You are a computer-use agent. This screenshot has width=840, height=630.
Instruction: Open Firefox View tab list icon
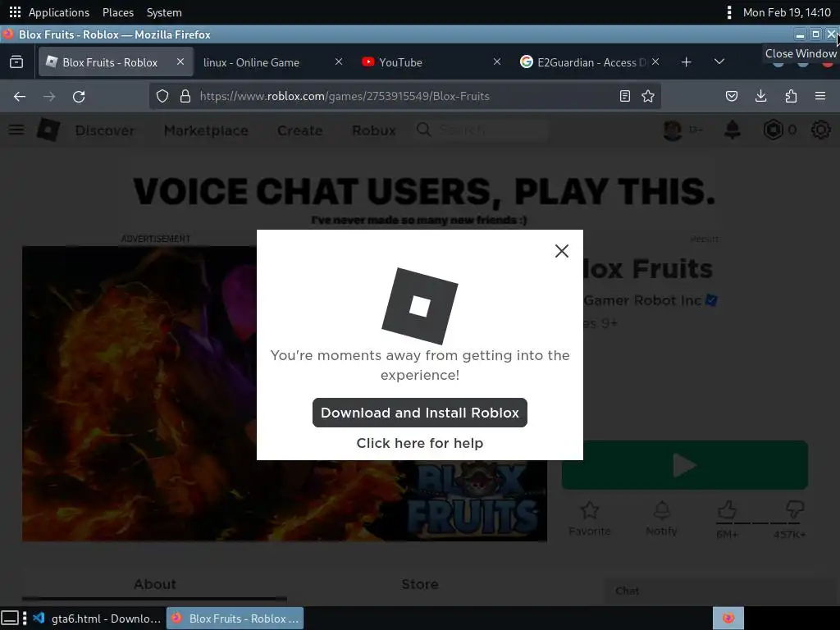[x=16, y=62]
